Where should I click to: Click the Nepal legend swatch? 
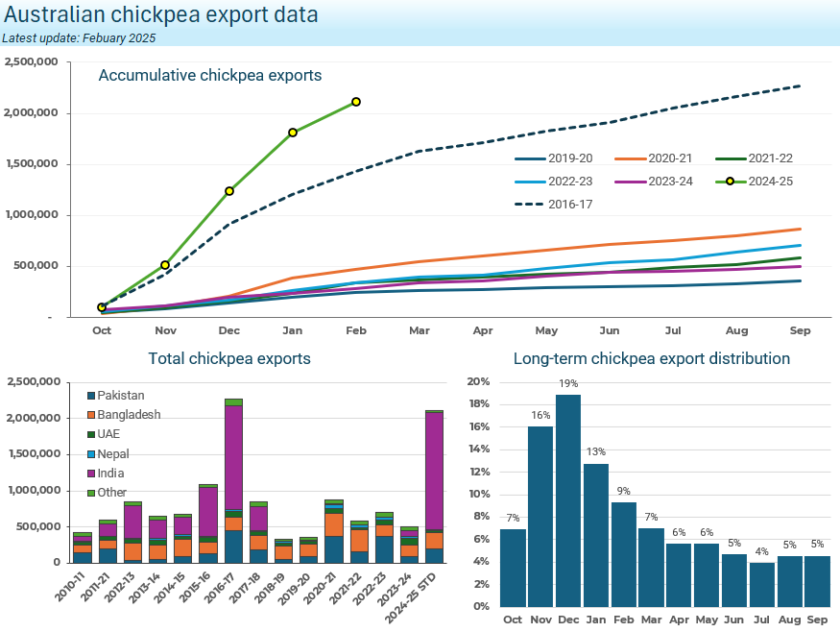[89, 453]
